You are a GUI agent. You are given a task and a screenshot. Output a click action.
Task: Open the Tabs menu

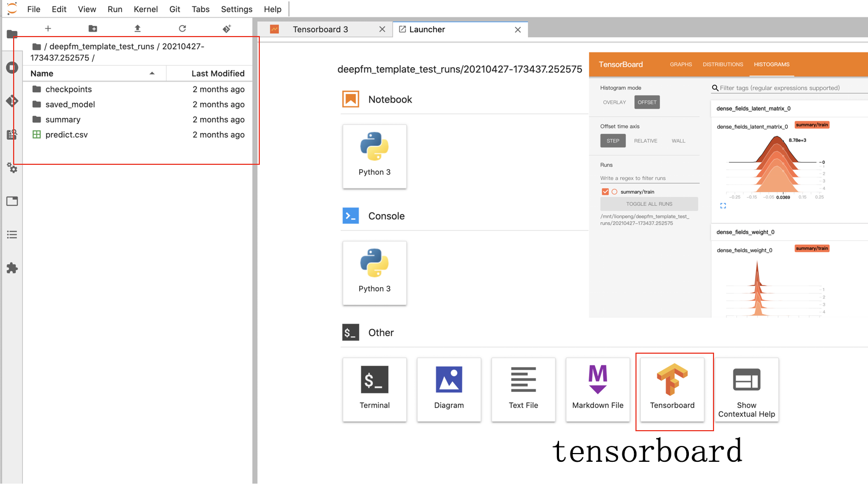tap(200, 9)
